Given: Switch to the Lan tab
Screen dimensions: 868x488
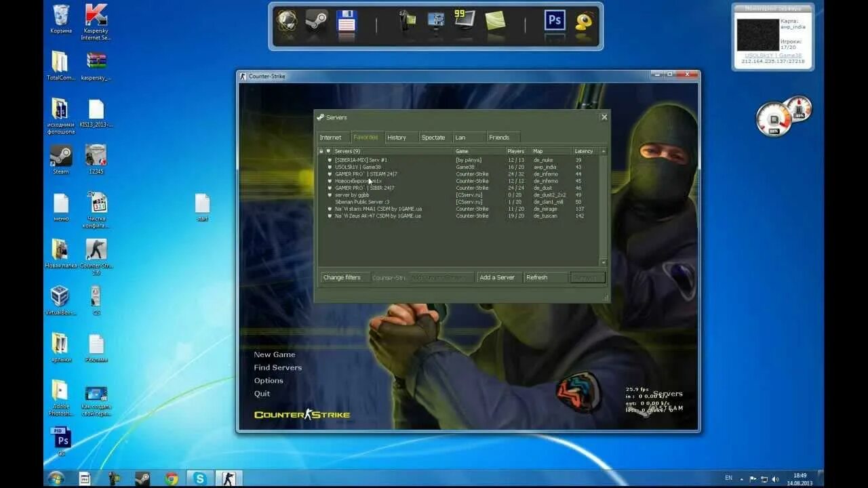Looking at the screenshot, I should click(469, 138).
